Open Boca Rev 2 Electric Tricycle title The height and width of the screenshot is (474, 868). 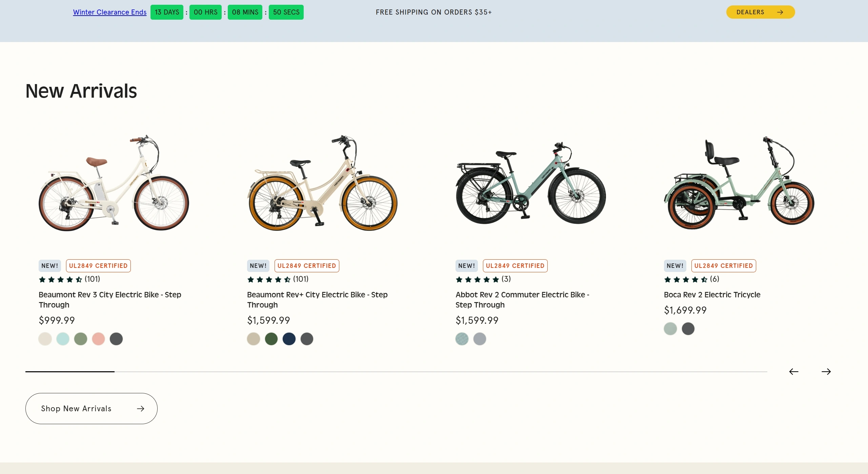[712, 295]
